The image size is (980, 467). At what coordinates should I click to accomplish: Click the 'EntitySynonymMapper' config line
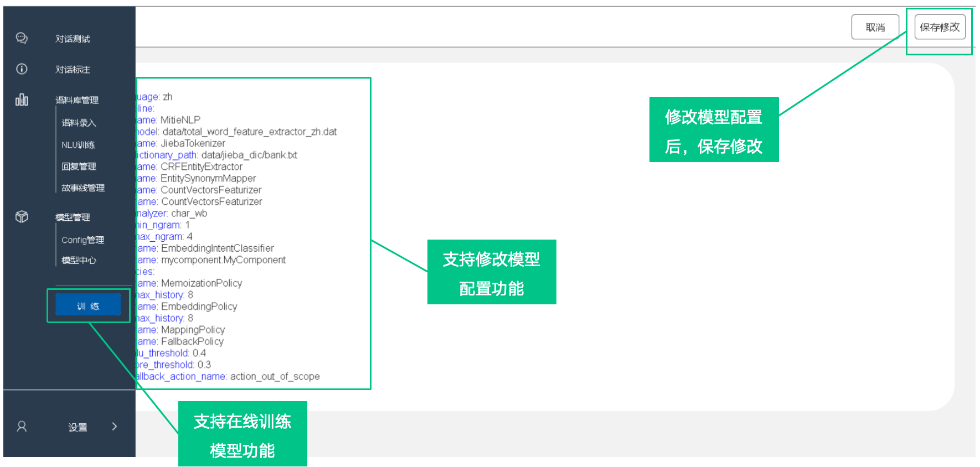[208, 178]
